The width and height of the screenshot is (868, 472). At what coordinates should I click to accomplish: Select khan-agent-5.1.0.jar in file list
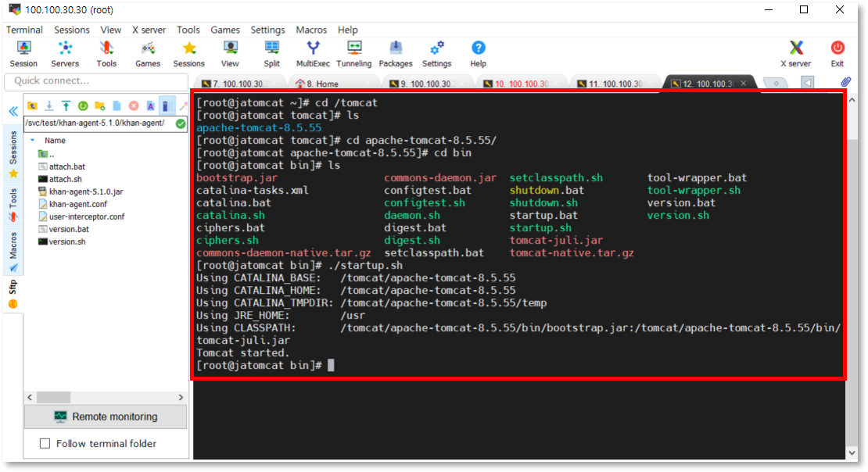(x=85, y=191)
